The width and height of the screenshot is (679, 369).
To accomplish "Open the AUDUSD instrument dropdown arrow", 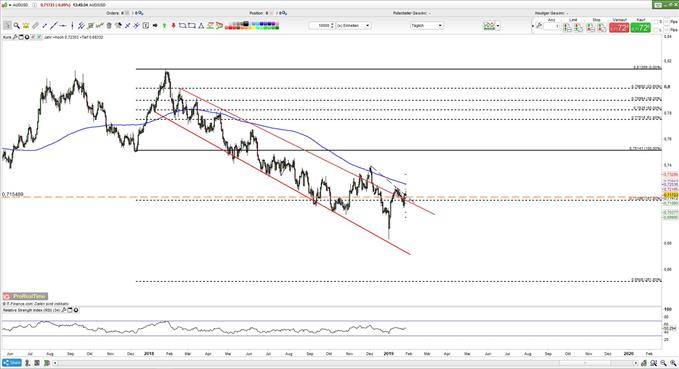I will pyautogui.click(x=10, y=5).
